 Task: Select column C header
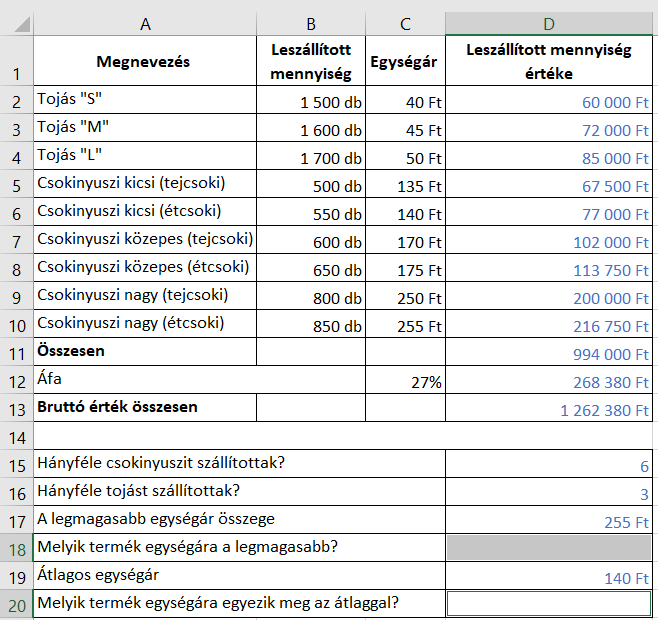405,23
